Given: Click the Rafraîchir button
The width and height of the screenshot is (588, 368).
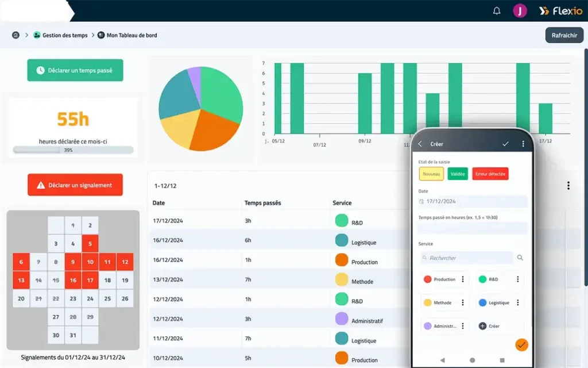Looking at the screenshot, I should (564, 35).
